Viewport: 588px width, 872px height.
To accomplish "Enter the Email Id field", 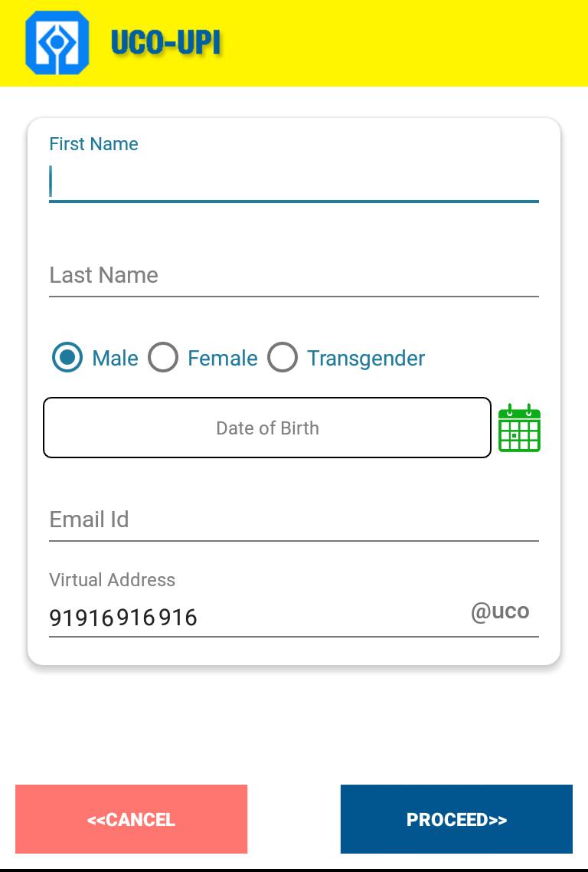I will point(293,520).
